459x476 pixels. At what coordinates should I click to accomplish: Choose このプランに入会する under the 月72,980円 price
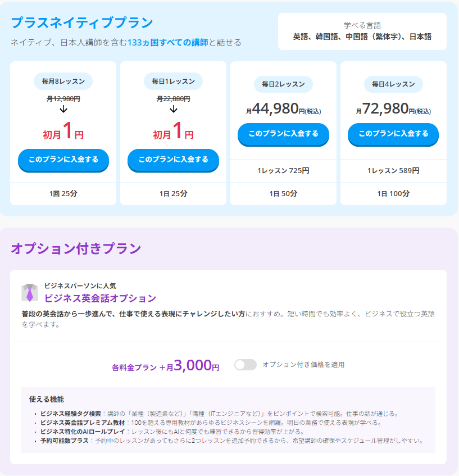393,134
